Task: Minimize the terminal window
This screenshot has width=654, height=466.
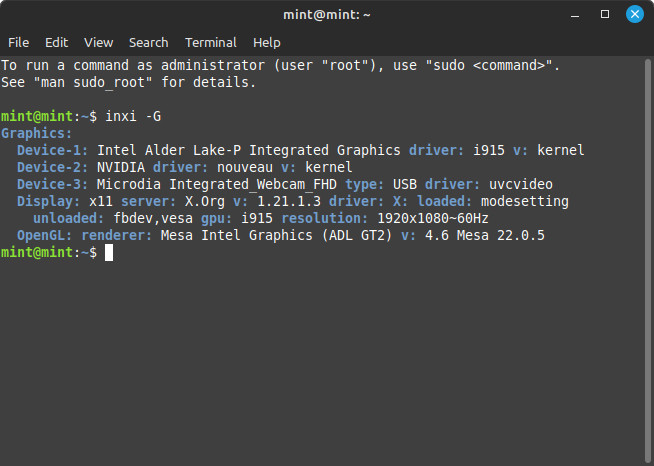Action: [575, 15]
